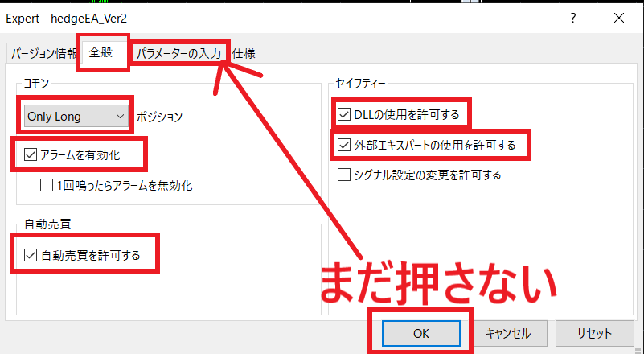Click the コモン group label

tap(36, 84)
